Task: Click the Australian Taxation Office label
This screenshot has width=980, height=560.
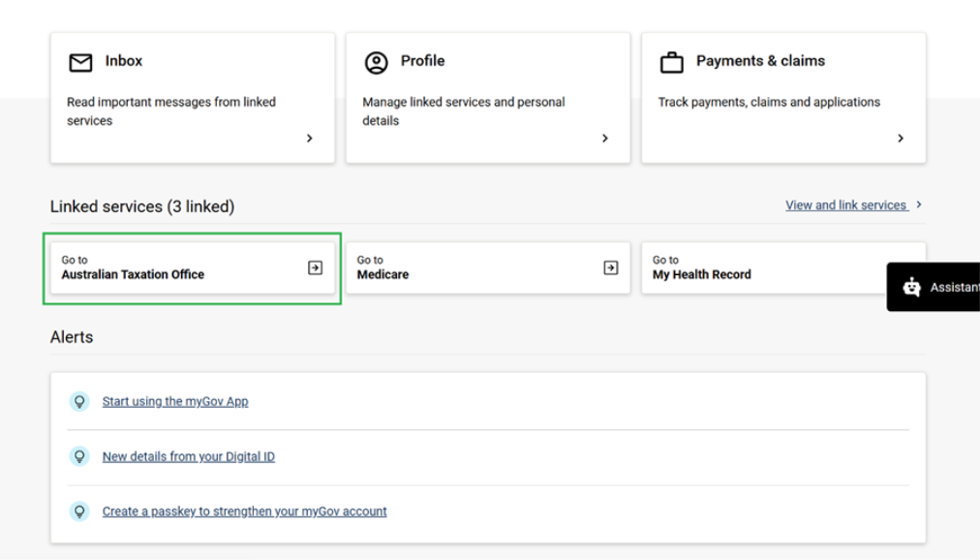Action: click(x=133, y=274)
